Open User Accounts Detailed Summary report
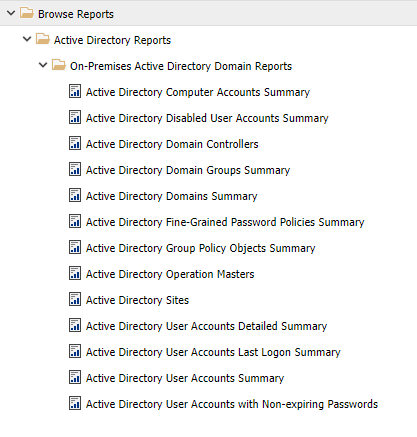This screenshot has width=417, height=437. pos(207,326)
